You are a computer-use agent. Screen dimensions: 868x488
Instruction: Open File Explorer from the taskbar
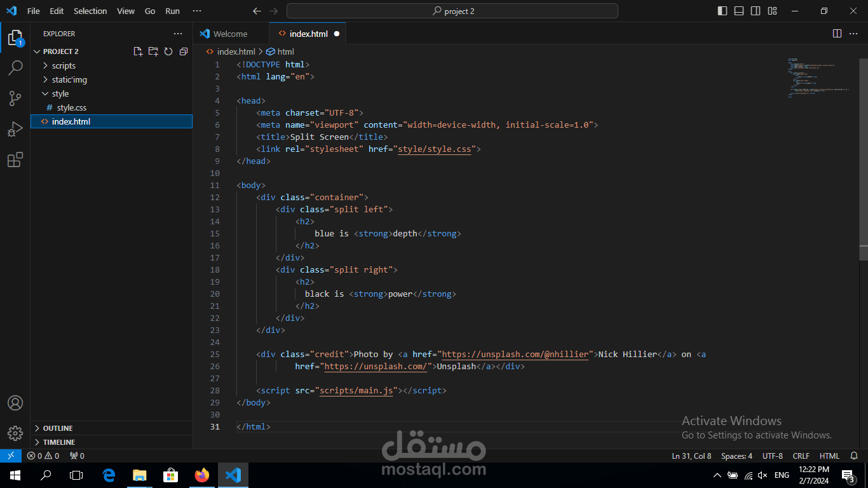[x=139, y=475]
